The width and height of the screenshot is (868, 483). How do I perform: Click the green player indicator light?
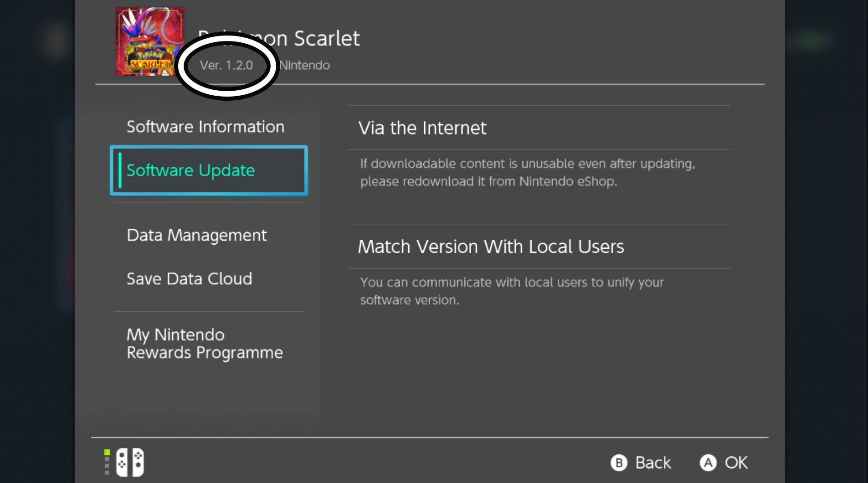tap(107, 452)
